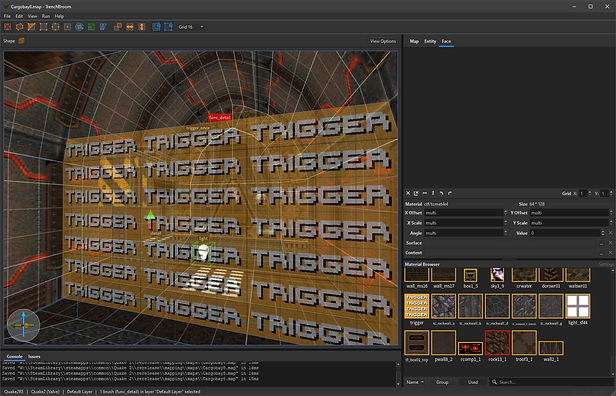The image size is (616, 396).
Task: Toggle the Used materials filter
Action: pyautogui.click(x=473, y=382)
